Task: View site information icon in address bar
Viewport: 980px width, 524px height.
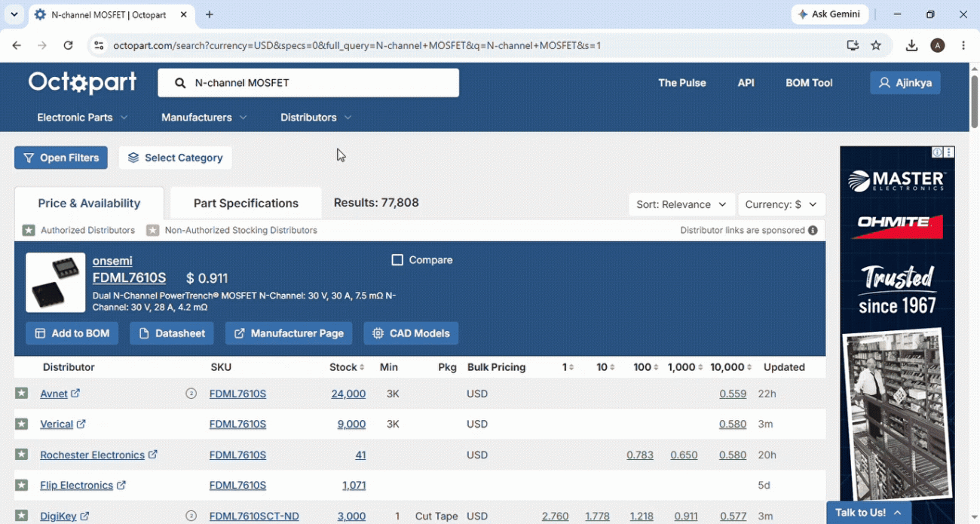Action: click(99, 45)
